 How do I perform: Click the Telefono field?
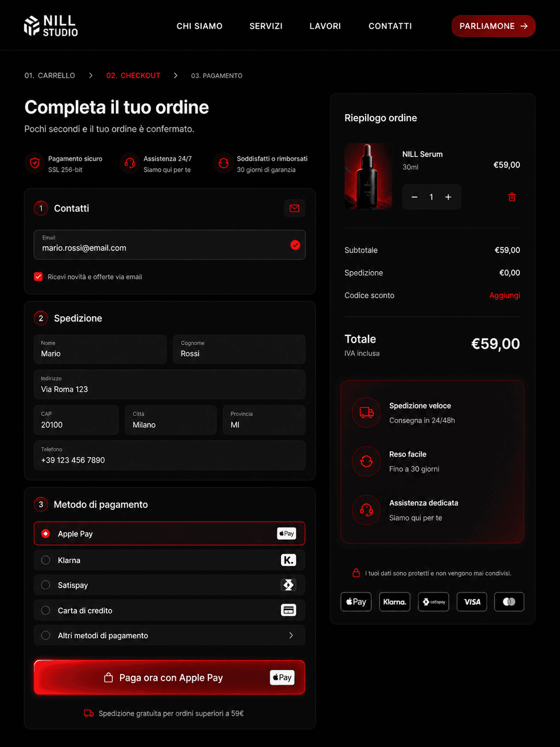[170, 456]
